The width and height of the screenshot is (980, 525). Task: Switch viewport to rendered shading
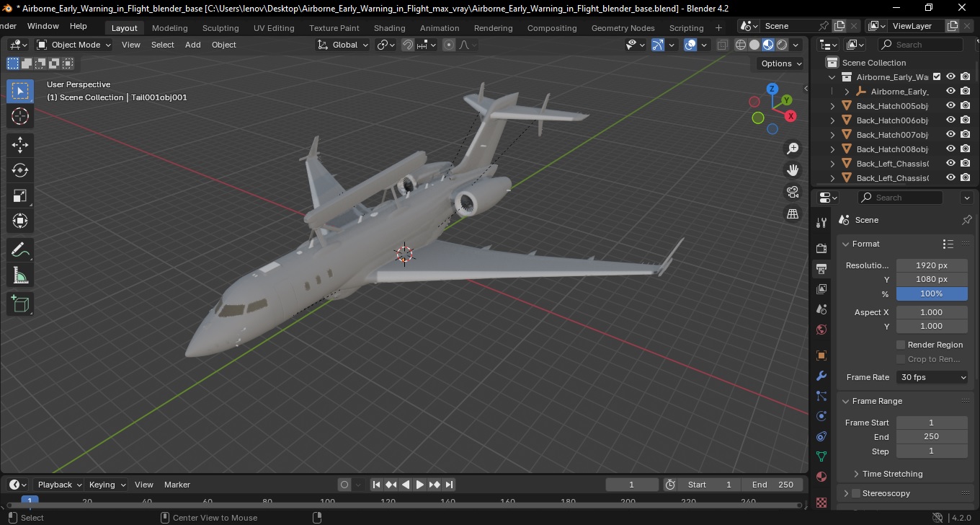point(782,45)
